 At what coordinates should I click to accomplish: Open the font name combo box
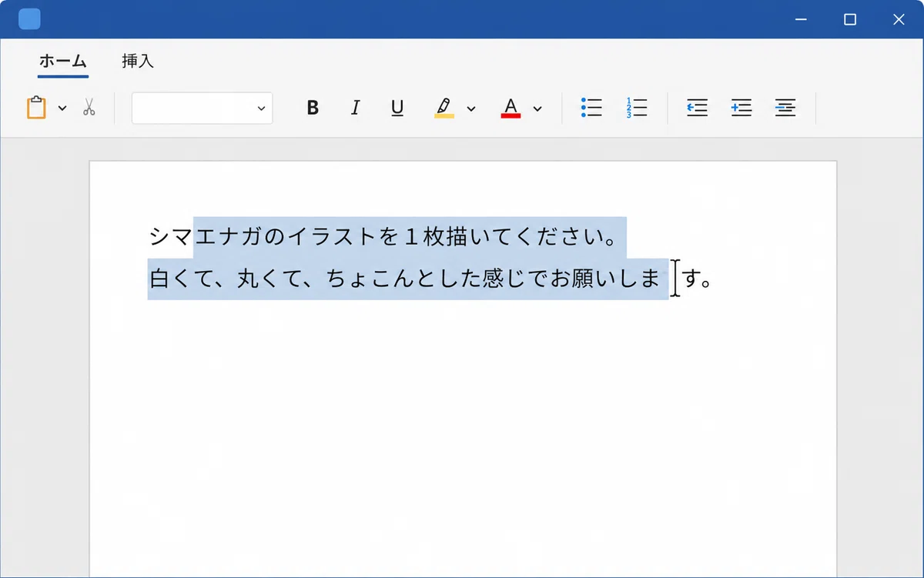[202, 109]
